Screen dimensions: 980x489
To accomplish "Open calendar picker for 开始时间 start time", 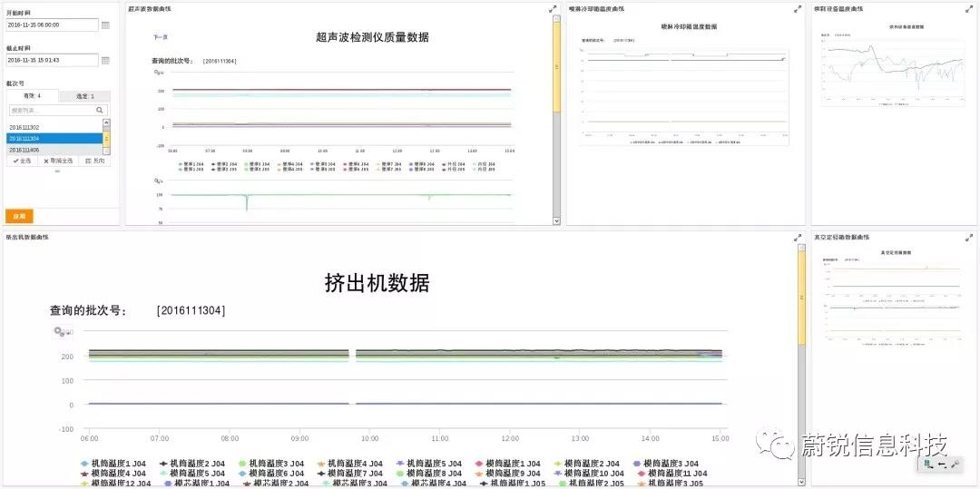I will (x=105, y=25).
